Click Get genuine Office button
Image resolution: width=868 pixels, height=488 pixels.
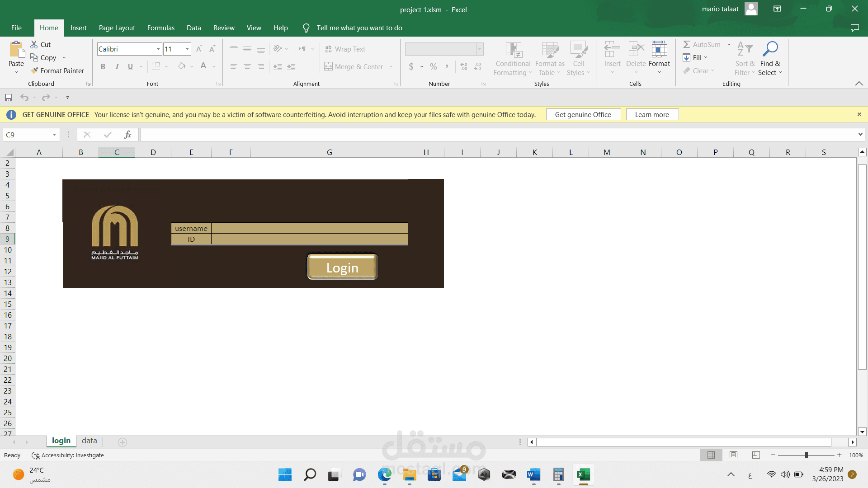583,114
